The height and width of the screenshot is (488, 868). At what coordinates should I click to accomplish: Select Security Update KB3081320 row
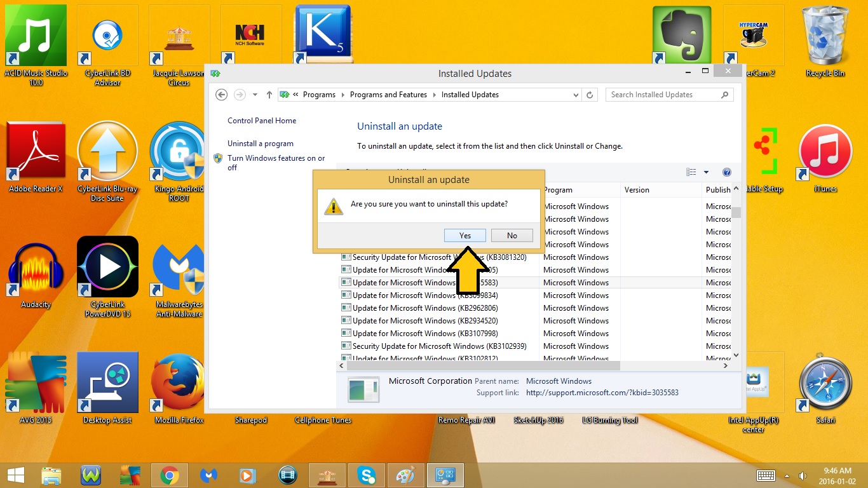[534, 257]
